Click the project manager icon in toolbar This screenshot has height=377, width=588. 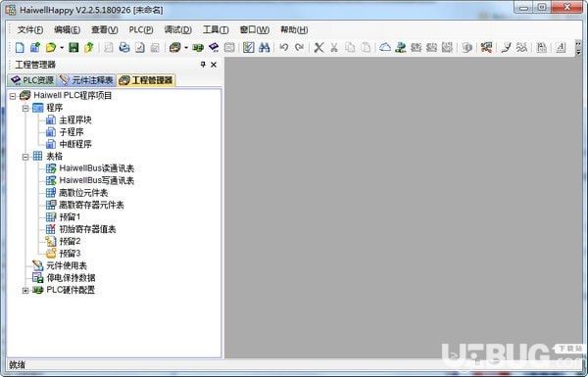click(174, 48)
